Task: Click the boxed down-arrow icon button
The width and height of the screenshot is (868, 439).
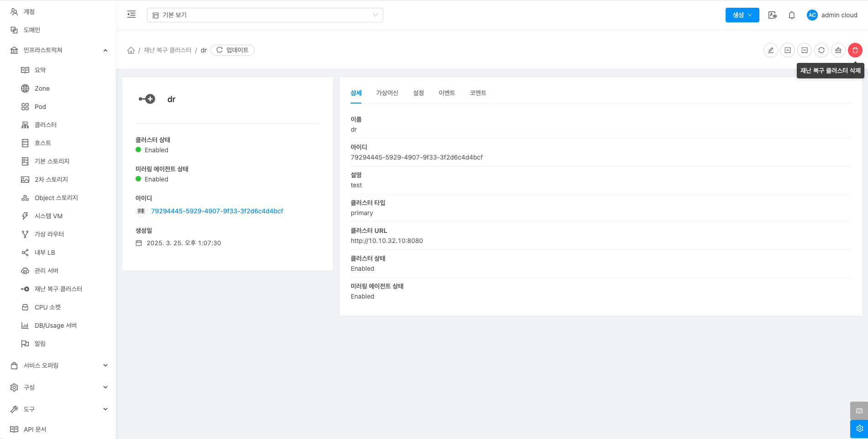Action: pyautogui.click(x=804, y=50)
